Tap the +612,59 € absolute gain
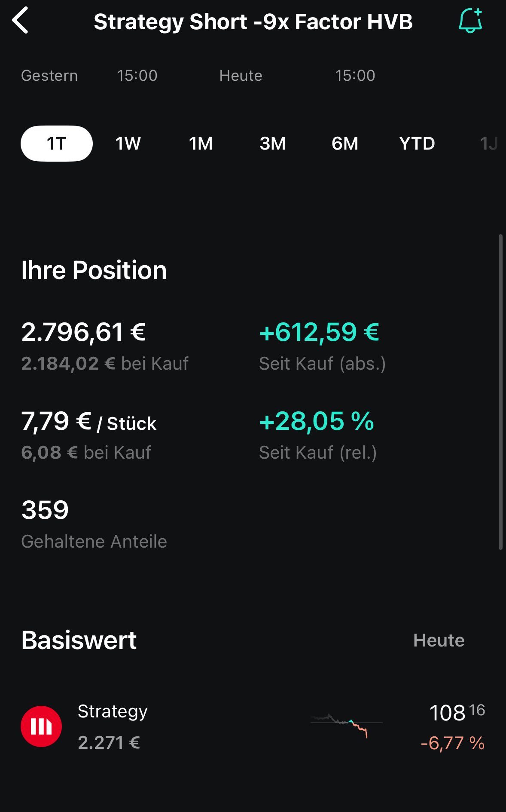The height and width of the screenshot is (812, 506). [319, 332]
